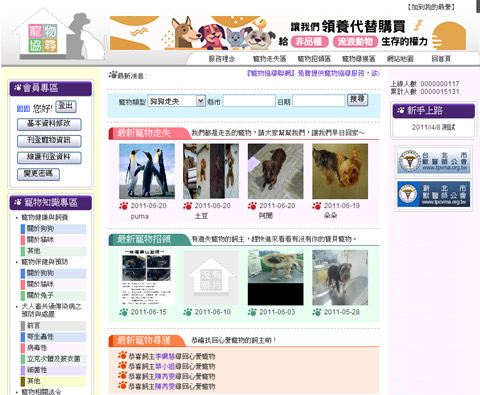Open the penguin photo for puma

click(147, 171)
